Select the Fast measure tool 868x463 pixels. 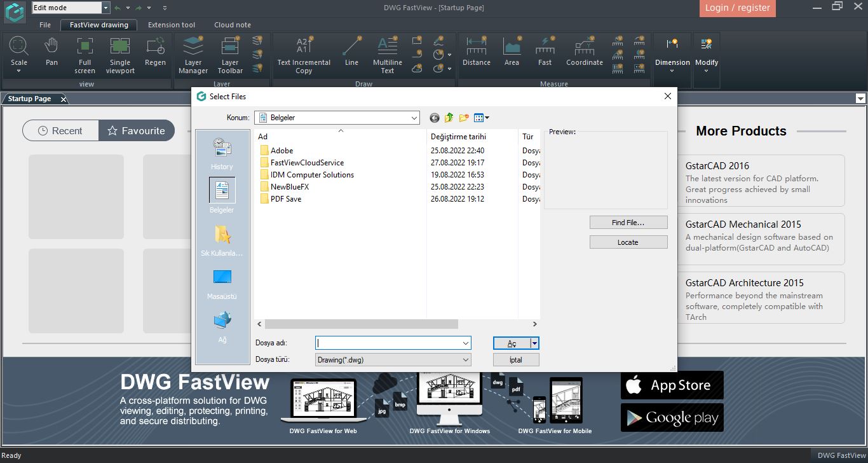tap(545, 52)
